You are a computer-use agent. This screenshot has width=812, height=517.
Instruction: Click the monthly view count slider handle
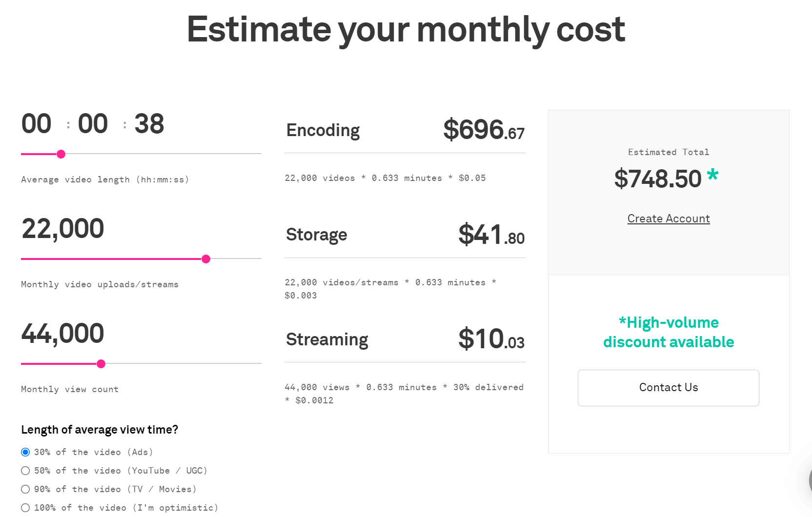pyautogui.click(x=101, y=364)
